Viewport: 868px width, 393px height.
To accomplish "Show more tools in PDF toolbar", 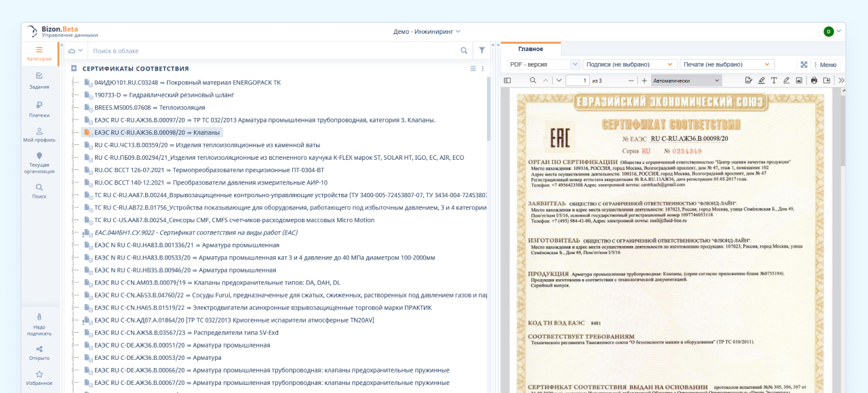I will pyautogui.click(x=842, y=81).
